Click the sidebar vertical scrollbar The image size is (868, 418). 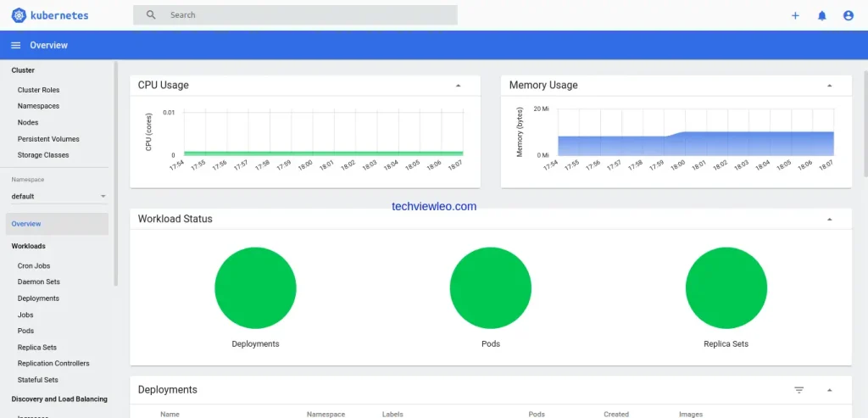tap(115, 173)
